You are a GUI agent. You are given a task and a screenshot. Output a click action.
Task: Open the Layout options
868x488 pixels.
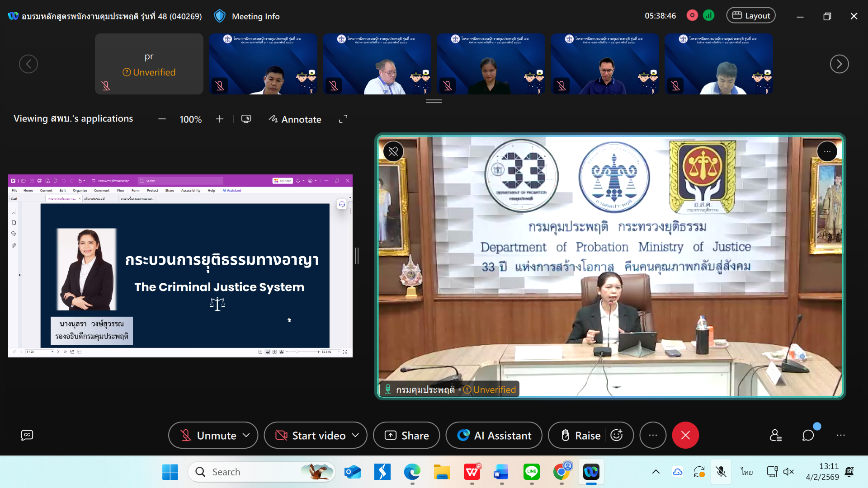click(x=751, y=16)
